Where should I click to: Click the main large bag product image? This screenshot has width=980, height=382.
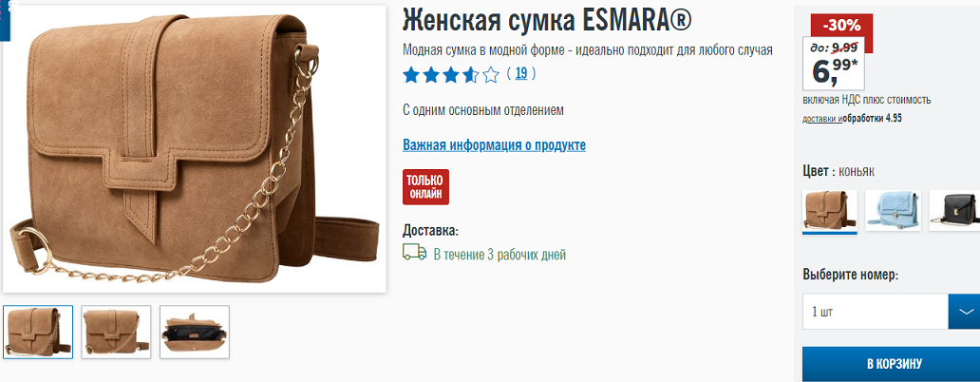click(195, 149)
